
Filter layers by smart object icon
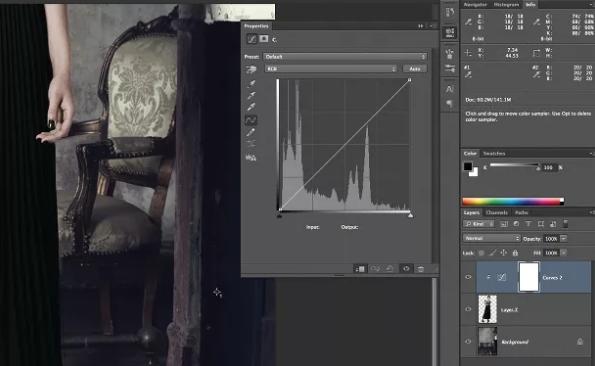553,224
